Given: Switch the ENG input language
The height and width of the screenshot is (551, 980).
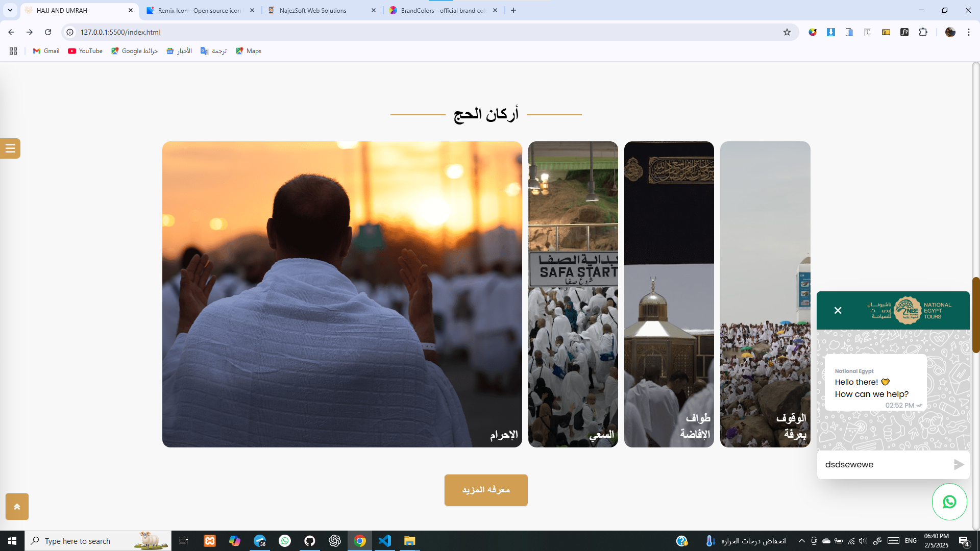Looking at the screenshot, I should click(911, 541).
